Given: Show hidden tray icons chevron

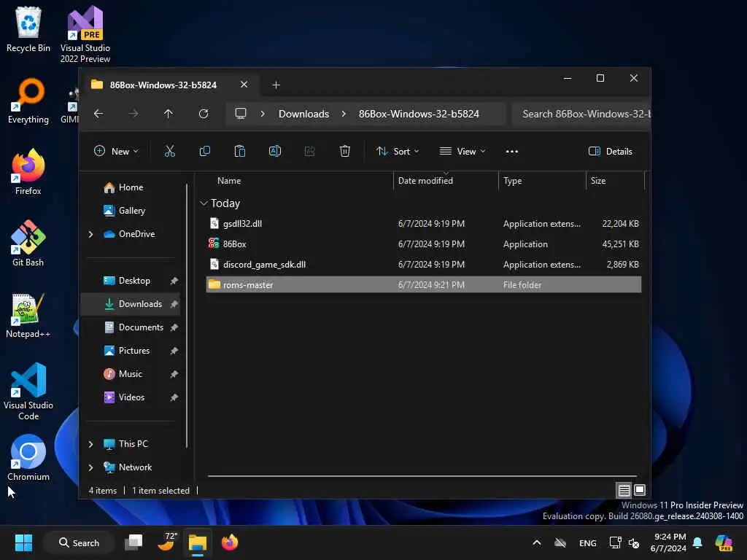Looking at the screenshot, I should pos(536,542).
